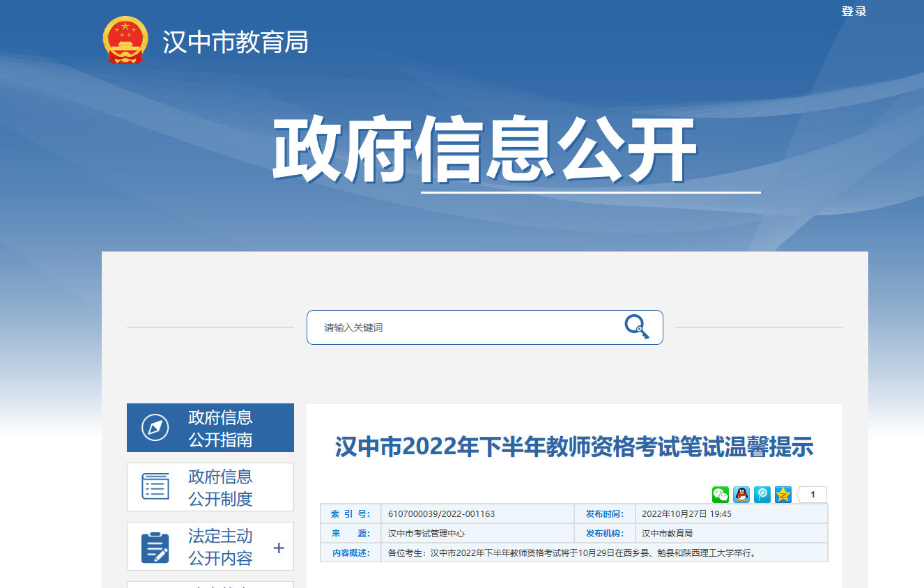924x588 pixels.
Task: Focus the 请输入关键词 search field
Action: [x=467, y=327]
